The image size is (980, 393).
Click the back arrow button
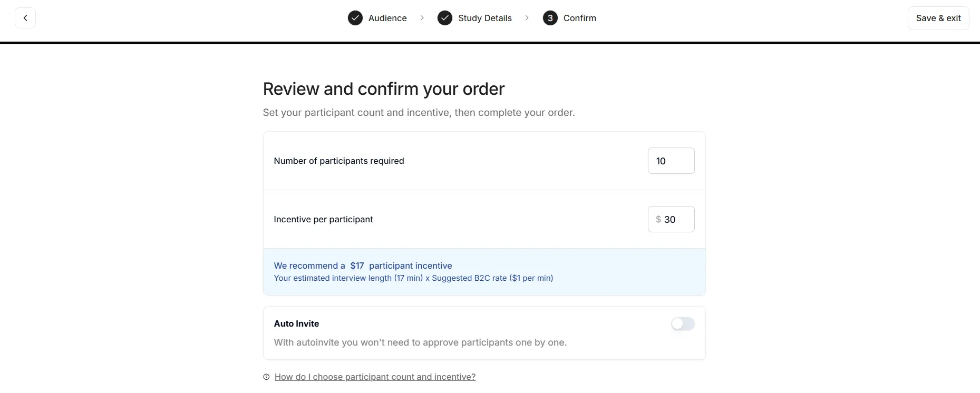[x=25, y=18]
